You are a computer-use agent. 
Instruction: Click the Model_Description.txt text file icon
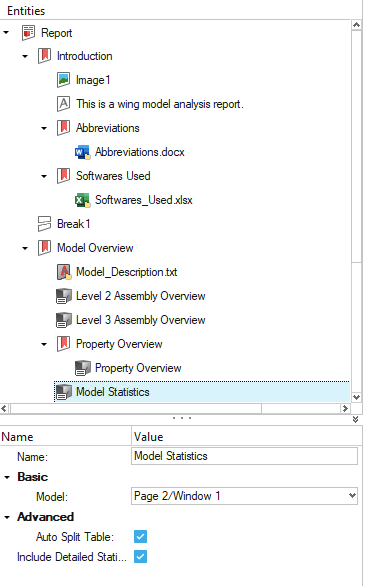click(64, 272)
